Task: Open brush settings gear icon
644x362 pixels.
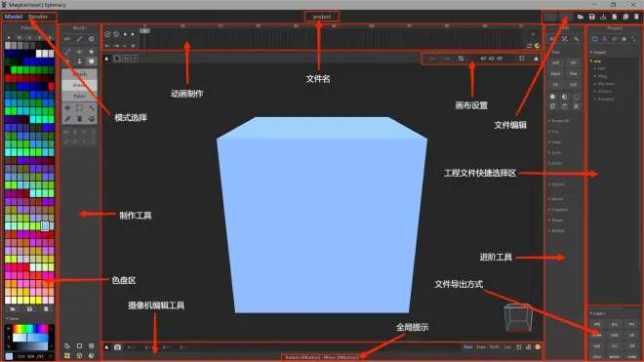Action: coord(91,39)
